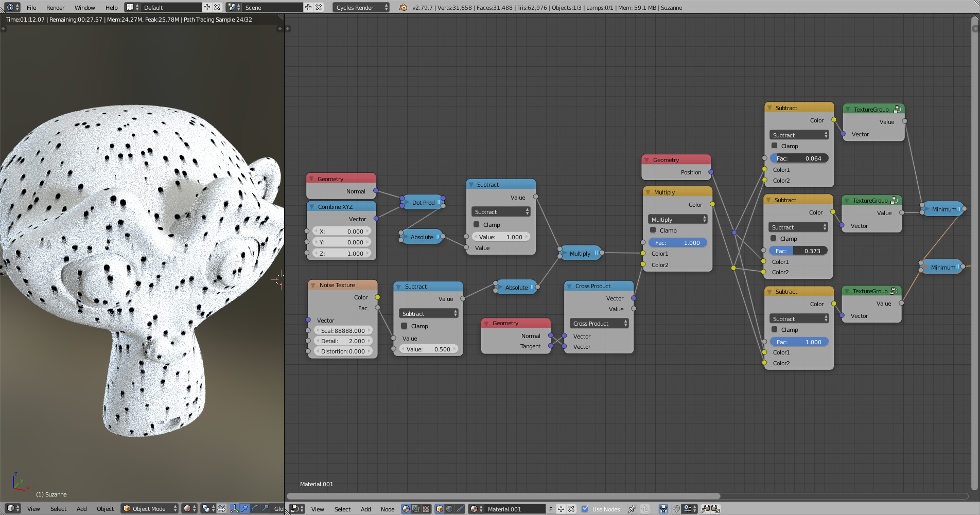Collapse the Noise Texture node triangle

[x=313, y=285]
